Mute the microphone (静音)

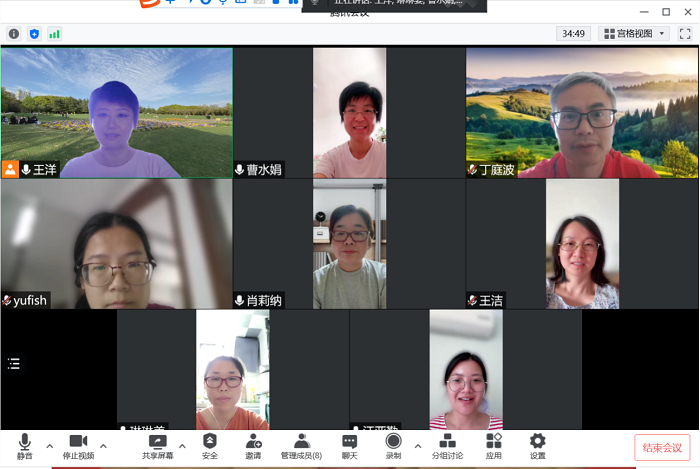click(x=23, y=445)
